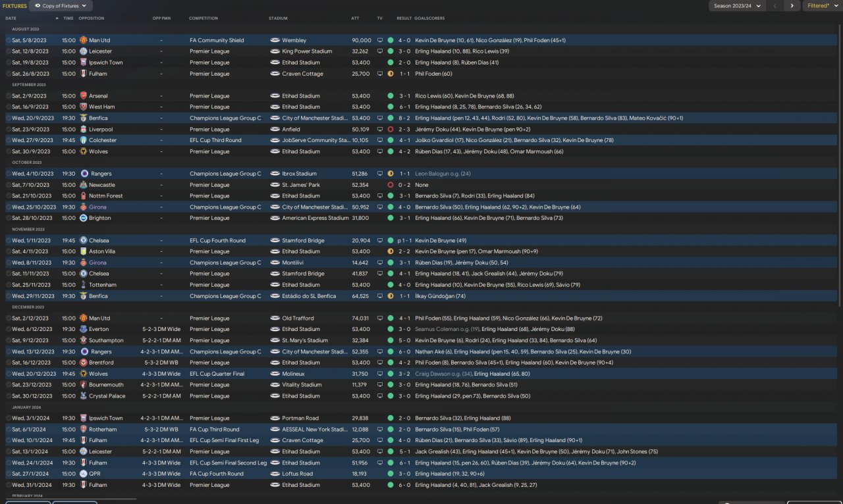
Task: Sort by the Att column header
Action: point(356,18)
